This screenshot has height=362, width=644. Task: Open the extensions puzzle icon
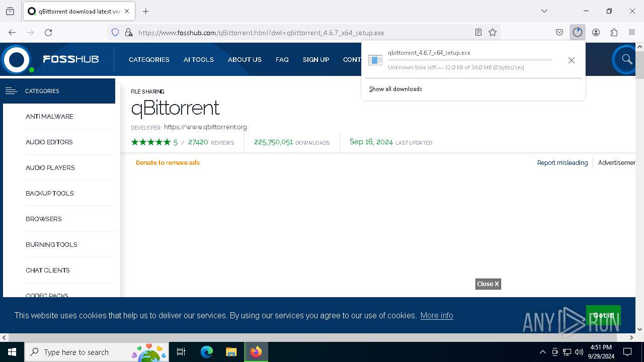click(x=614, y=32)
